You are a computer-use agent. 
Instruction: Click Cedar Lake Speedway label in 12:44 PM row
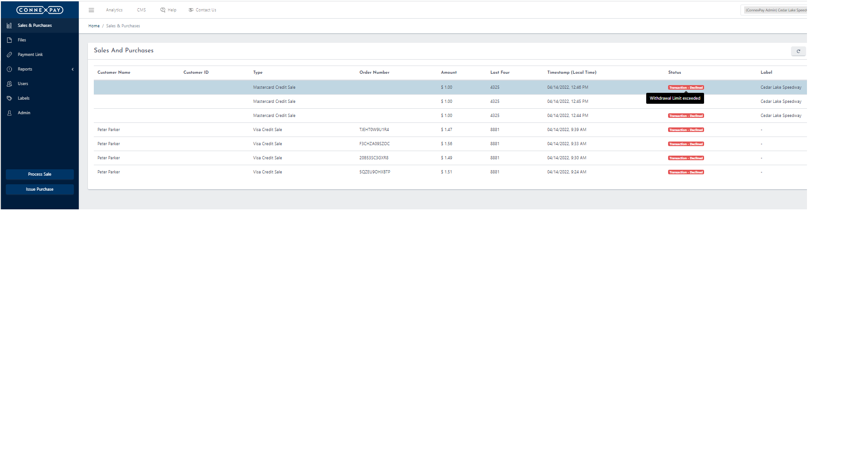click(781, 116)
